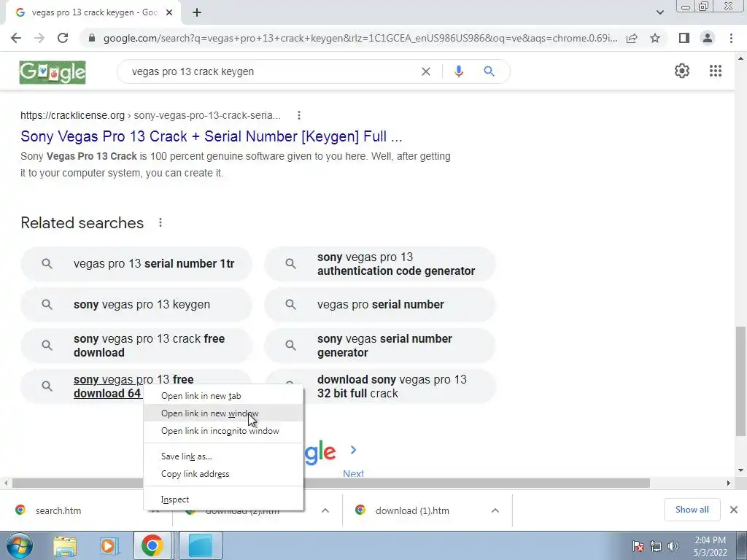Viewport: 747px width, 560px height.
Task: Search sony vegas serial number generator
Action: 380,346
